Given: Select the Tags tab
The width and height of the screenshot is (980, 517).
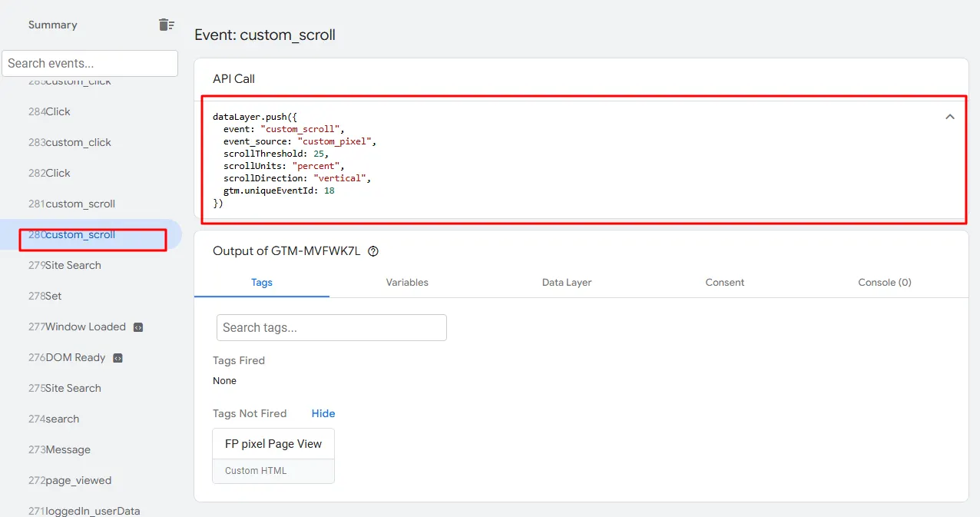Looking at the screenshot, I should pos(262,282).
